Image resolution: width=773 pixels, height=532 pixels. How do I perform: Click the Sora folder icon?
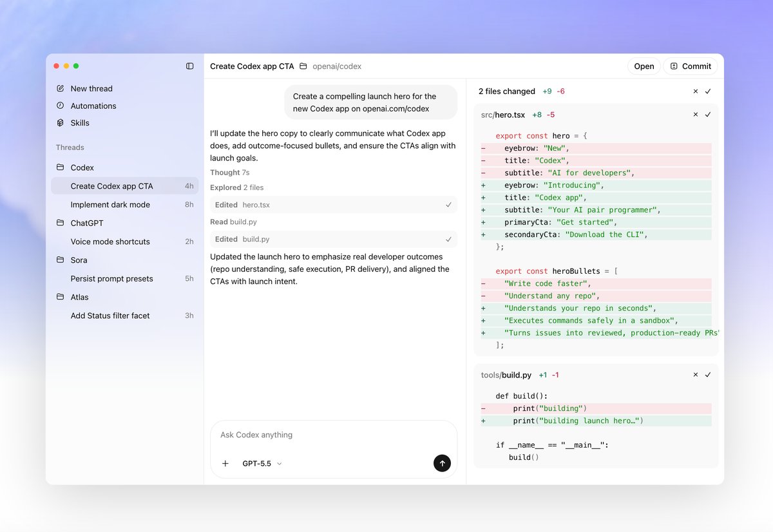click(61, 260)
